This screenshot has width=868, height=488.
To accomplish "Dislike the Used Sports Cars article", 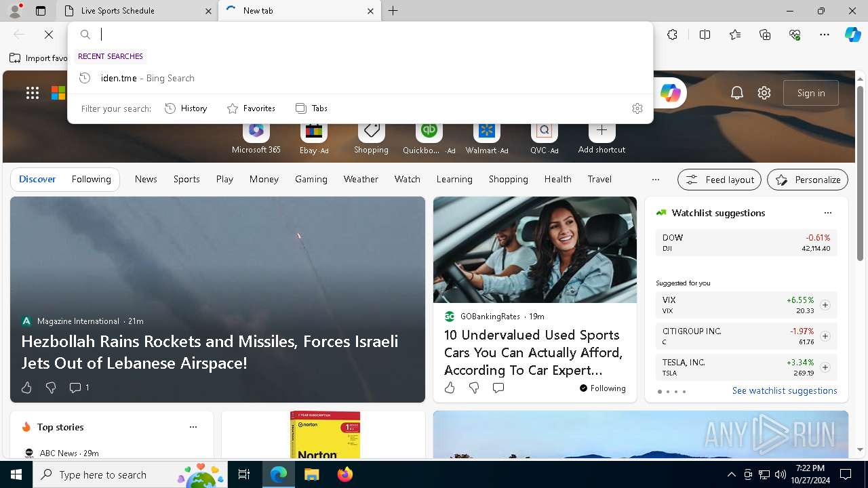I will 474,388.
